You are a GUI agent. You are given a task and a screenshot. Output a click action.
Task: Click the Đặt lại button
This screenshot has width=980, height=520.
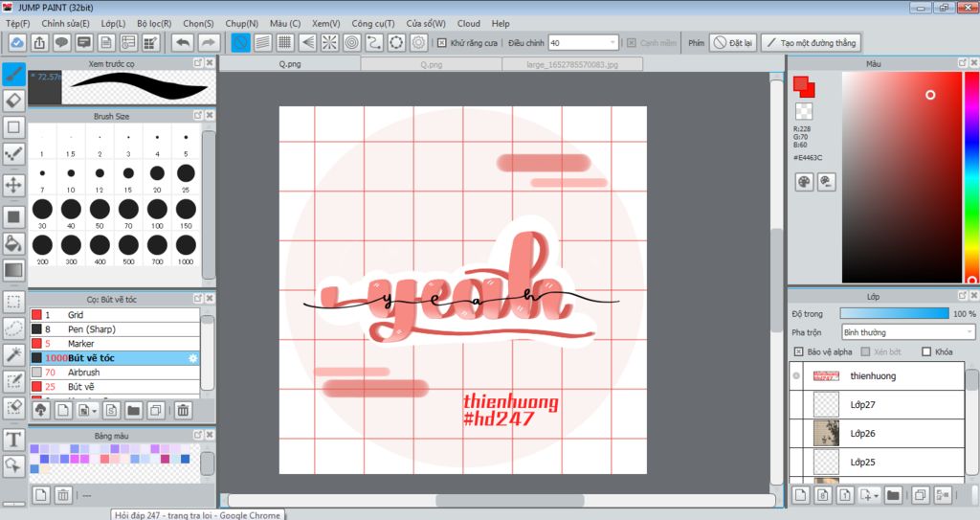pos(734,42)
